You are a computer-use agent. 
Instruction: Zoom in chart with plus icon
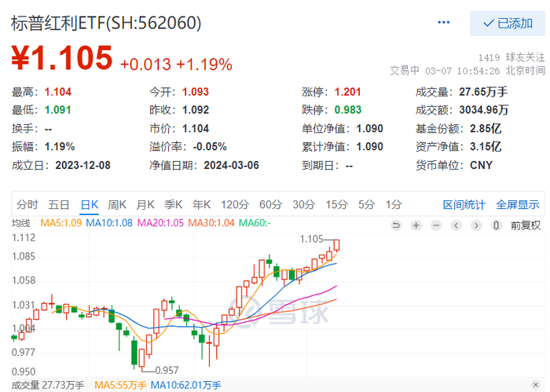coord(416,225)
